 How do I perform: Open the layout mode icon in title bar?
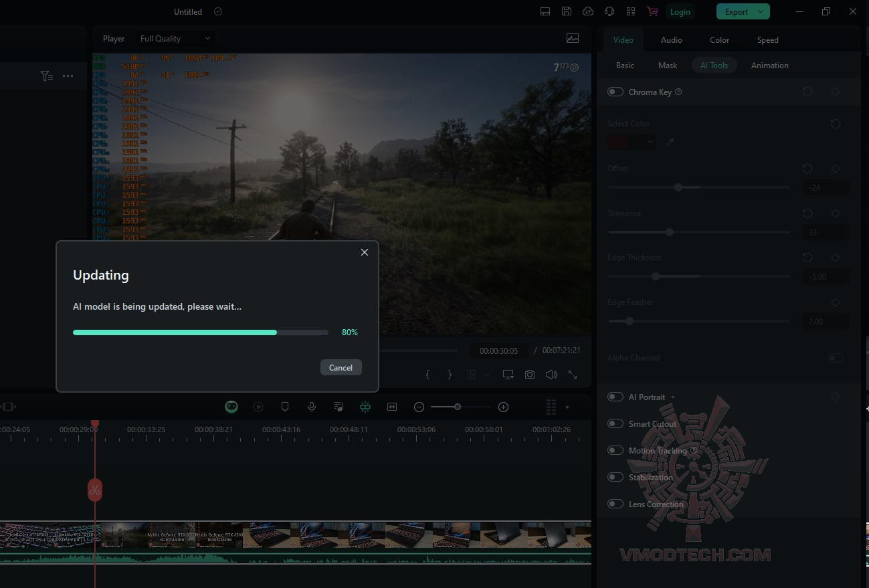[545, 11]
